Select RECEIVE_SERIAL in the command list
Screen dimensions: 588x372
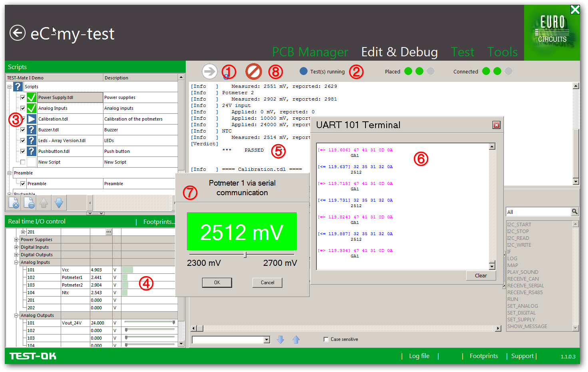click(x=526, y=286)
